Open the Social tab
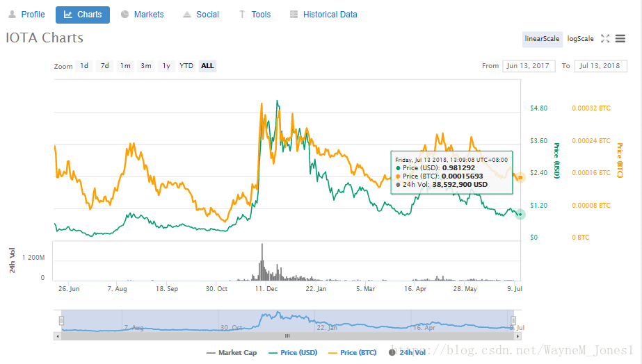 (201, 15)
